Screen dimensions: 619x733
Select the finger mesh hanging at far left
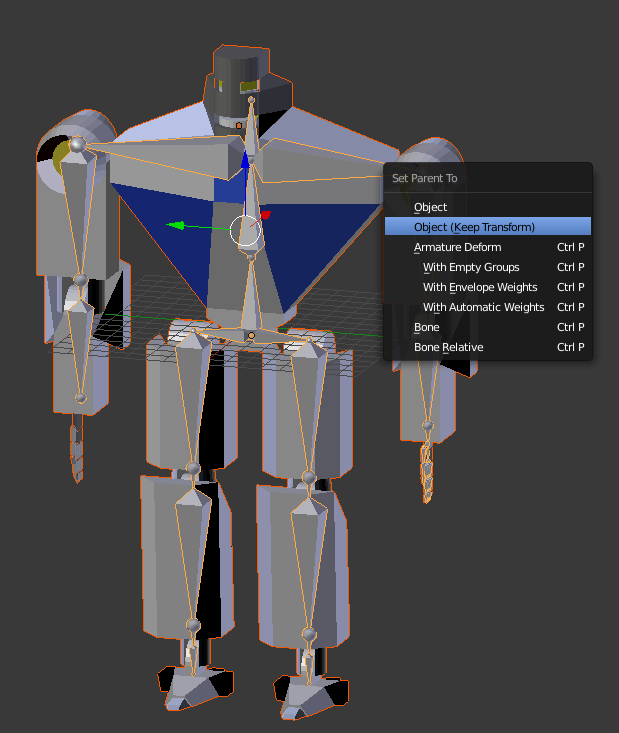[76, 454]
